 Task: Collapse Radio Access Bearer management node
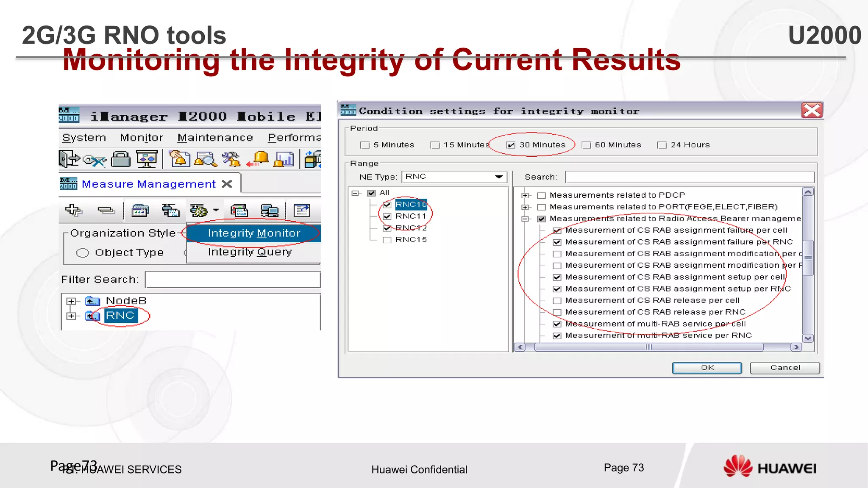tap(525, 219)
